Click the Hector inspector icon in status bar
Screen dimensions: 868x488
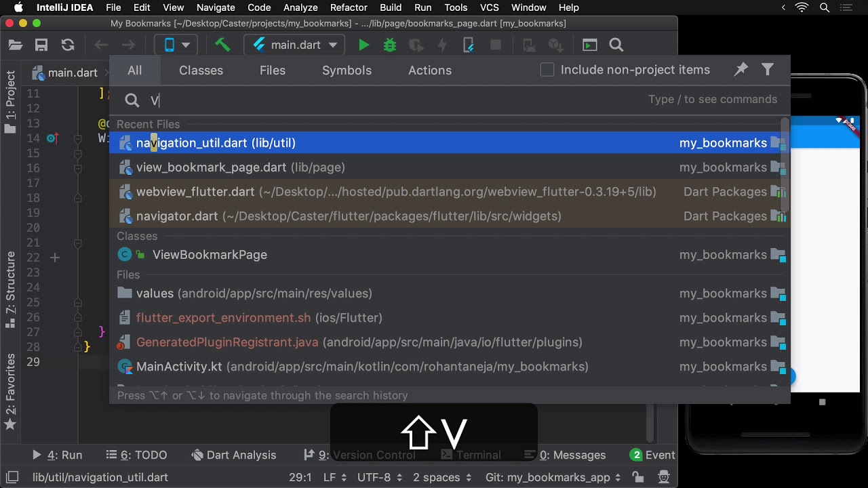(x=664, y=477)
